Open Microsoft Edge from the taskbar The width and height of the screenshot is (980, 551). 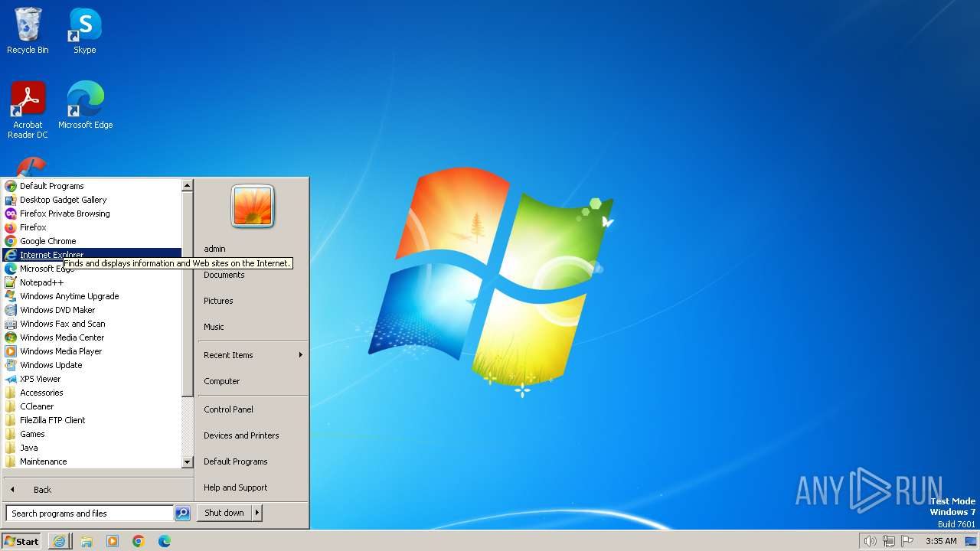coord(165,541)
